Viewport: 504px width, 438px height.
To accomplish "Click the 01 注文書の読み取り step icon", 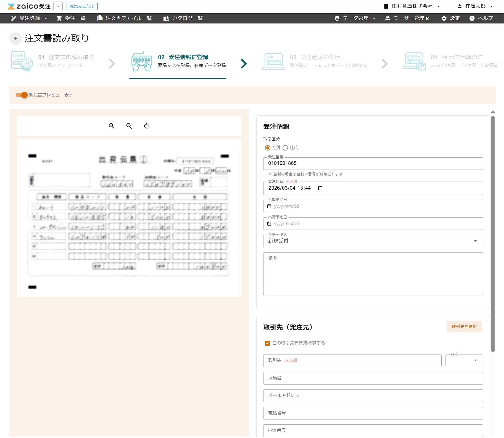I will [x=22, y=61].
